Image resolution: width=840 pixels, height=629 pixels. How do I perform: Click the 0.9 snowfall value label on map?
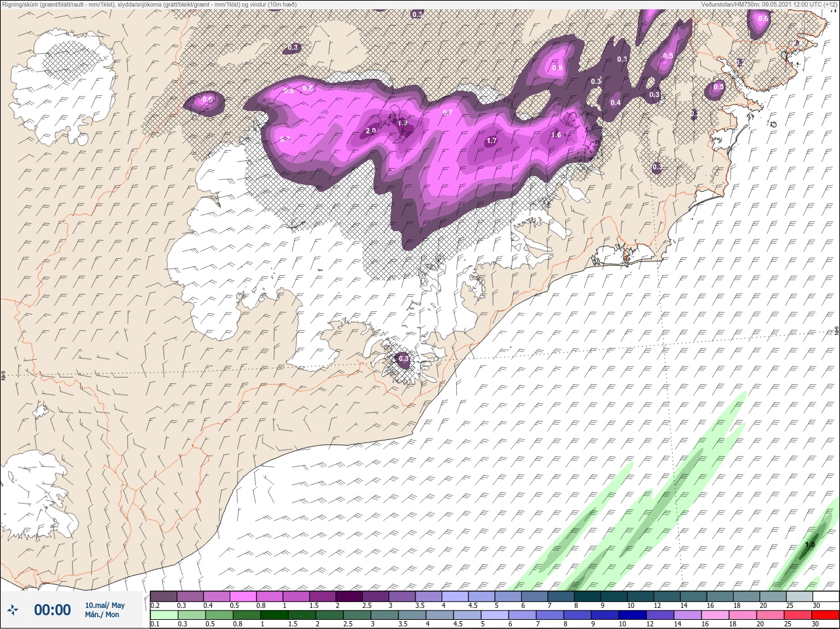tap(557, 68)
